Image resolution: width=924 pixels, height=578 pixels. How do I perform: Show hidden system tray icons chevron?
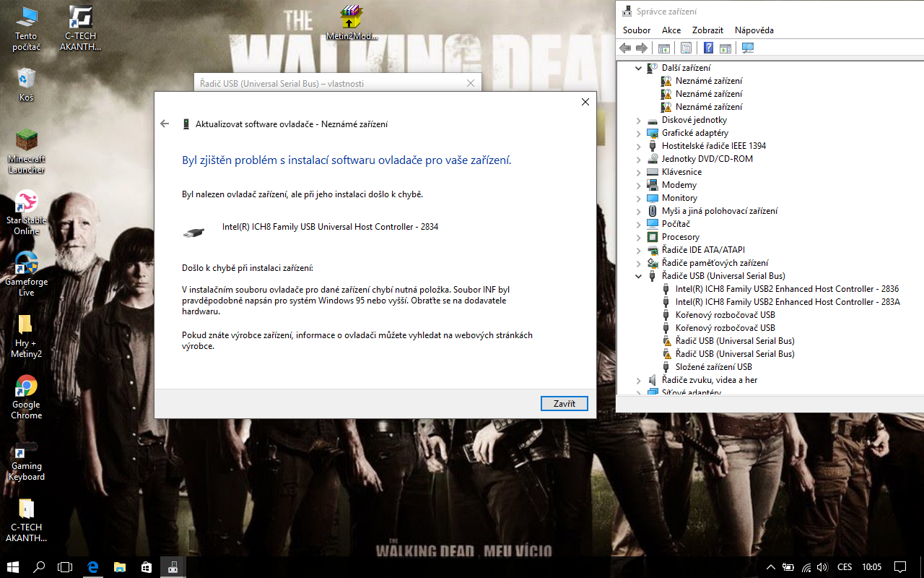(770, 567)
